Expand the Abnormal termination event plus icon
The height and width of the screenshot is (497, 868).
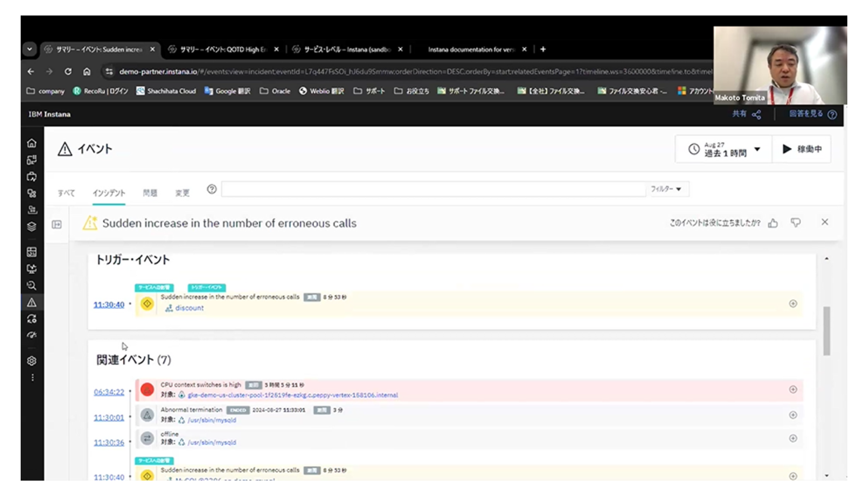click(x=793, y=415)
